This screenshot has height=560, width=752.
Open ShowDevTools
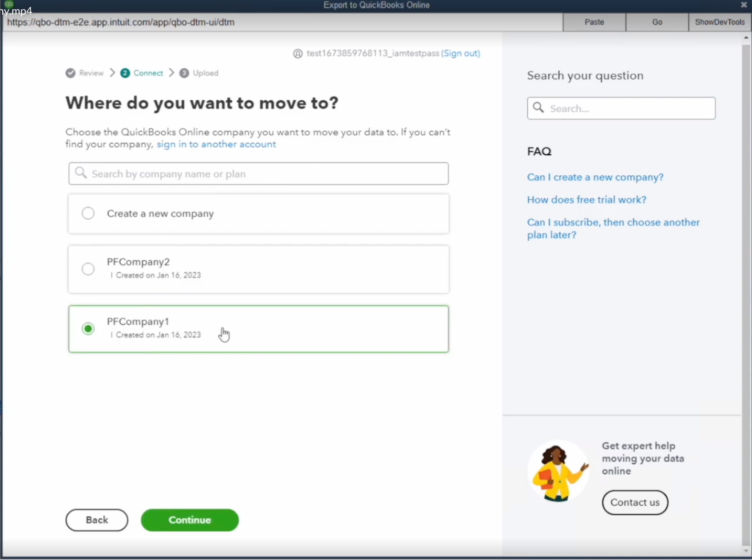(720, 22)
